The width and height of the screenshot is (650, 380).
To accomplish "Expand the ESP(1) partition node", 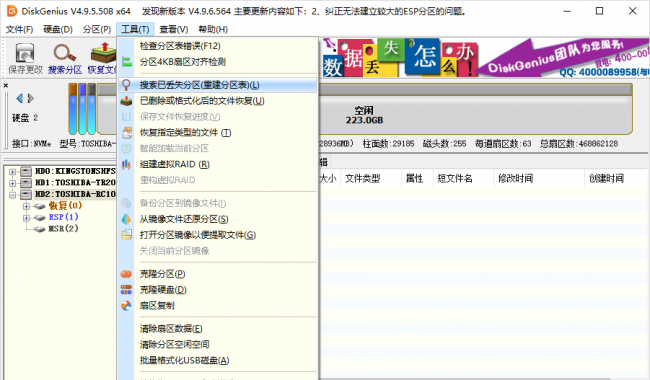I will [x=26, y=218].
